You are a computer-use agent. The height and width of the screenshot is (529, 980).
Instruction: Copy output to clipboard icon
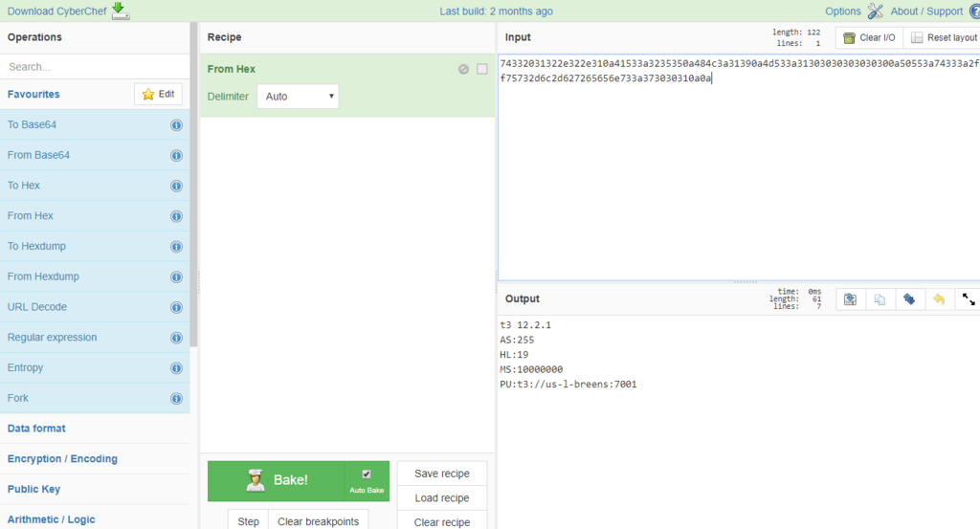coord(880,299)
